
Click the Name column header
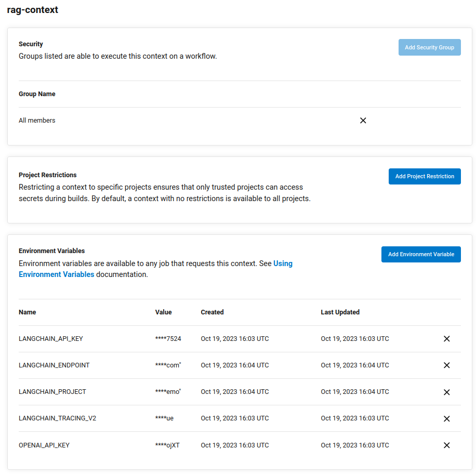click(x=28, y=312)
